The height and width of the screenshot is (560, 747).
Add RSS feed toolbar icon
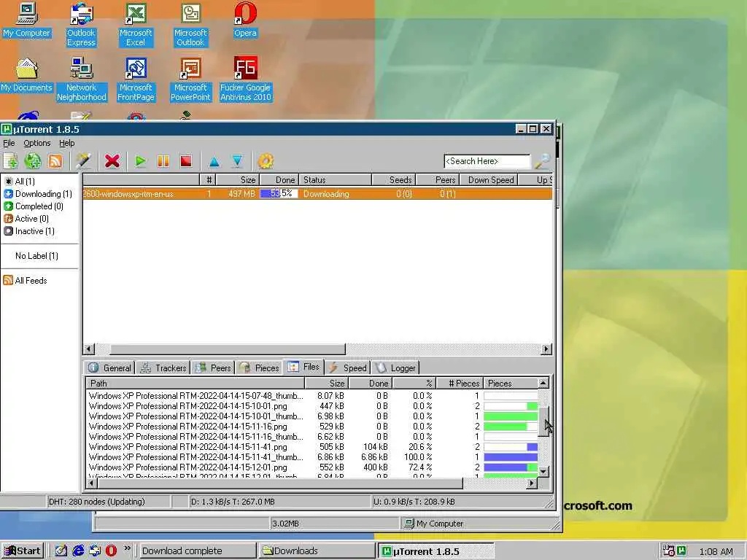coord(55,161)
